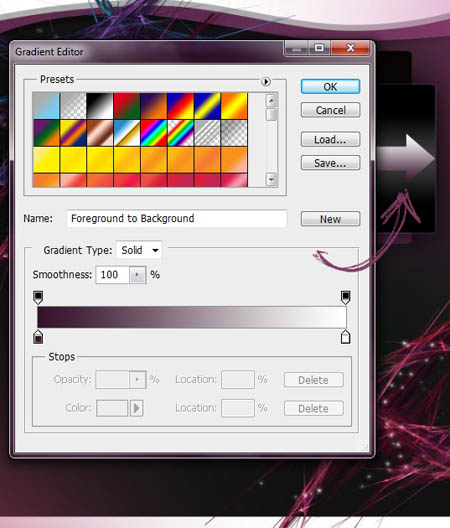The height and width of the screenshot is (528, 450).
Task: Select last orange-pink preset in third row
Action: pos(234,160)
